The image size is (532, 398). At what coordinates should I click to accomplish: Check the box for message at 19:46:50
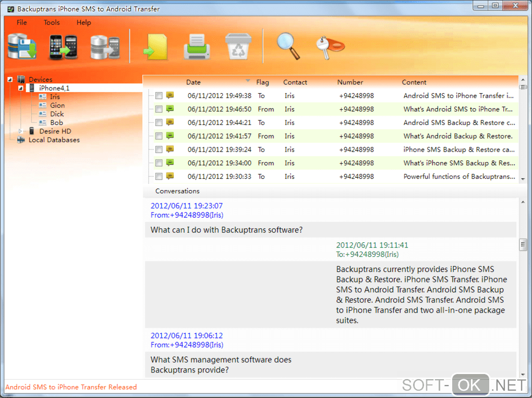(159, 109)
